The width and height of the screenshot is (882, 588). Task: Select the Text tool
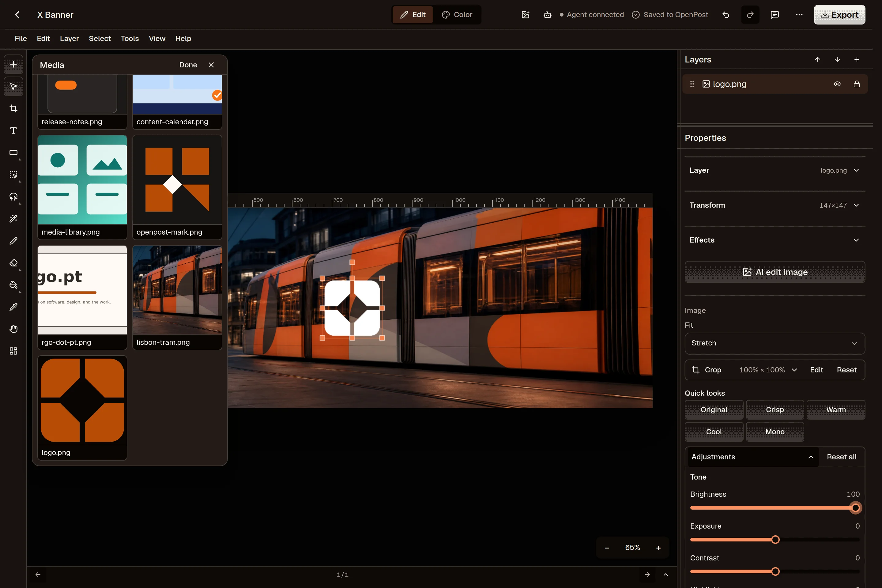13,130
